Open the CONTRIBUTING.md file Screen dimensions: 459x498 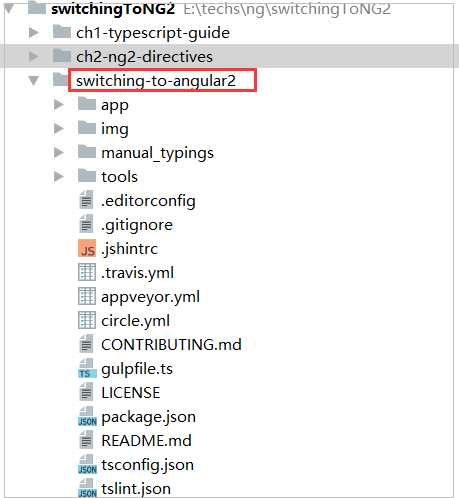pos(171,345)
